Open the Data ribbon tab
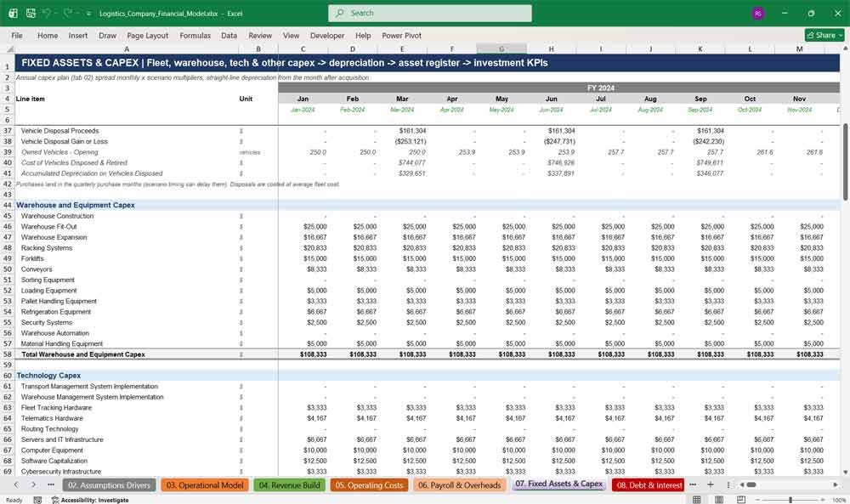Viewport: 850px width, 504px height. point(229,35)
